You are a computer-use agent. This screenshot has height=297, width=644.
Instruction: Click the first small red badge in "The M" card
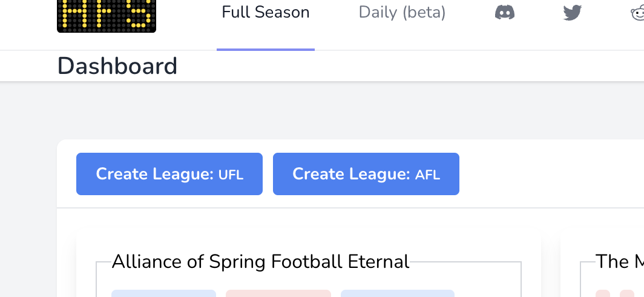pos(603,294)
